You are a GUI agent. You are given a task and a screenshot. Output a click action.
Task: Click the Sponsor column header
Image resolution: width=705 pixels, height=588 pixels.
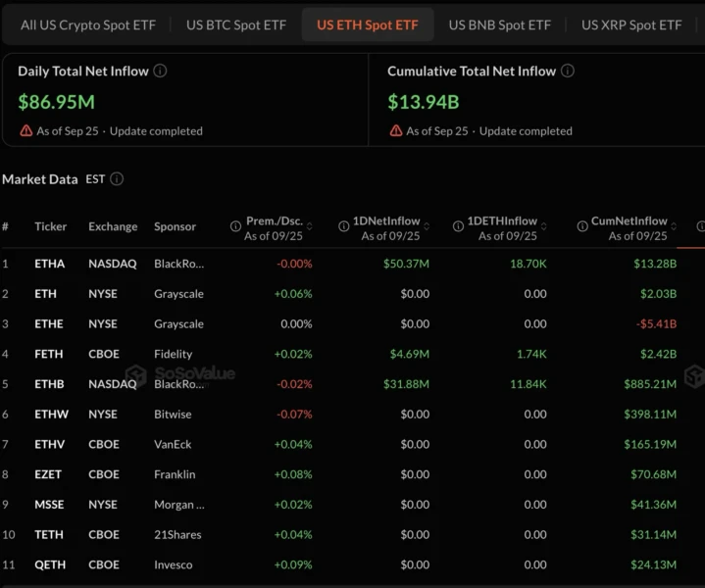point(175,226)
